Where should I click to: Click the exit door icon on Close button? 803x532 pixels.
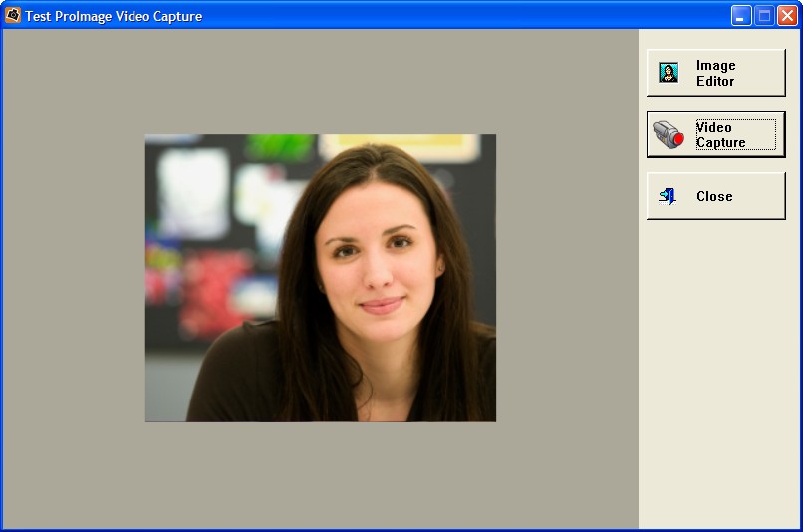pyautogui.click(x=669, y=196)
